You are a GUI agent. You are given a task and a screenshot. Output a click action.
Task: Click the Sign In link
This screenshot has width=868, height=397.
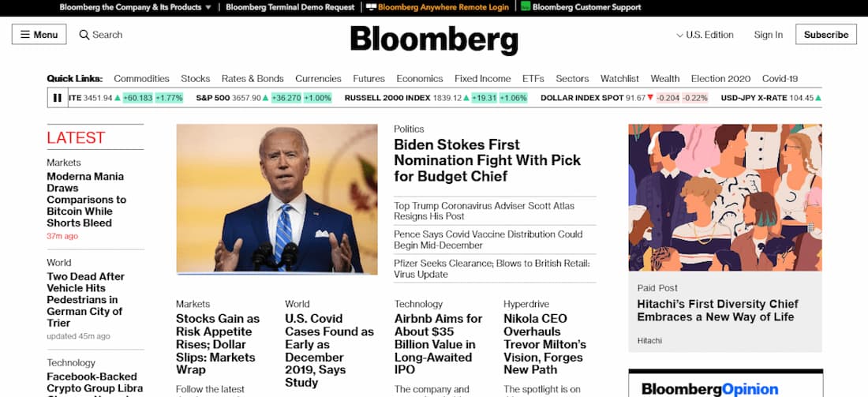pos(768,35)
